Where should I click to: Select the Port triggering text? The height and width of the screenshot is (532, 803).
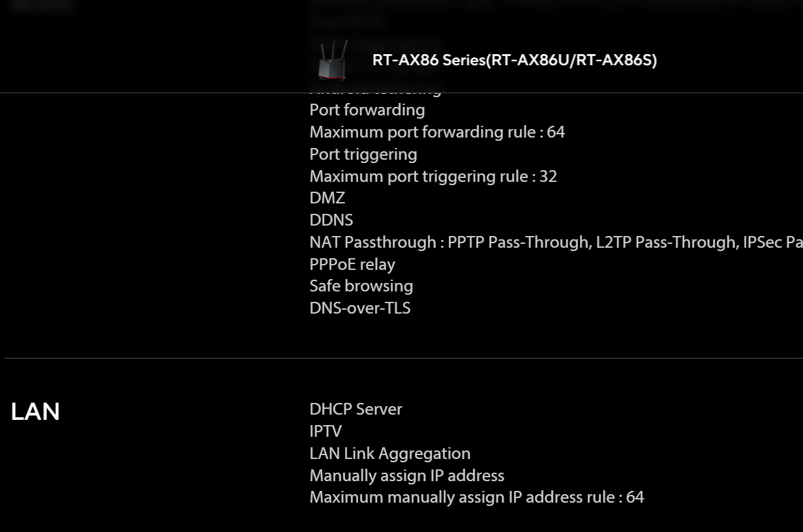coord(363,154)
